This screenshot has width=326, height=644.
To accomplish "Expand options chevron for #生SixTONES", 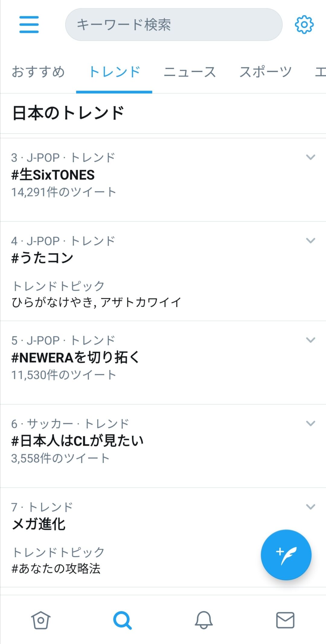I will 311,157.
